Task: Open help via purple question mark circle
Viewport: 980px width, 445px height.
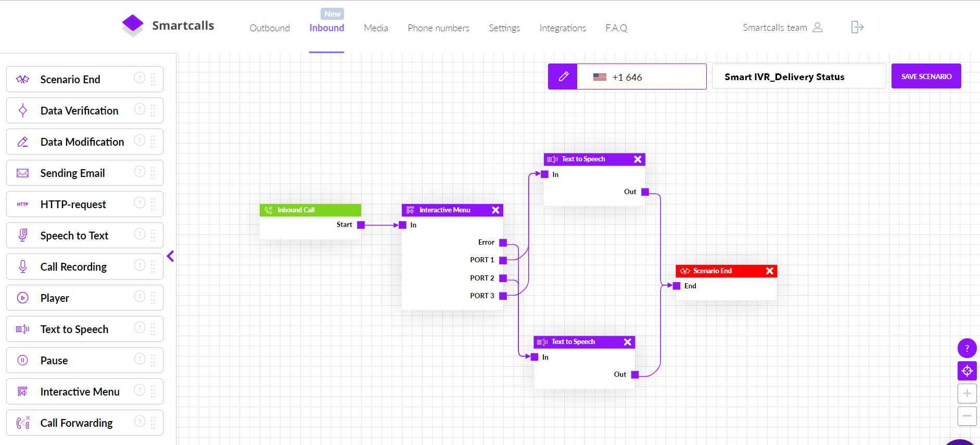Action: pyautogui.click(x=966, y=348)
